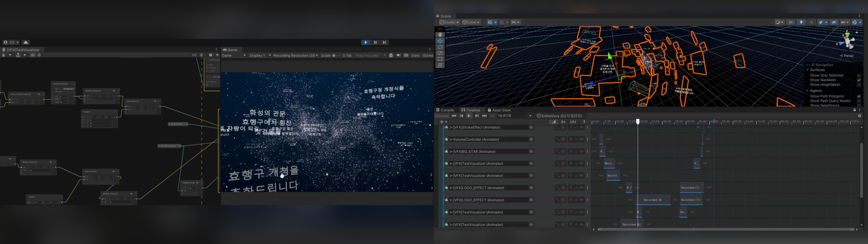Select the Rotate tool in Scene toolbar

coord(440,47)
